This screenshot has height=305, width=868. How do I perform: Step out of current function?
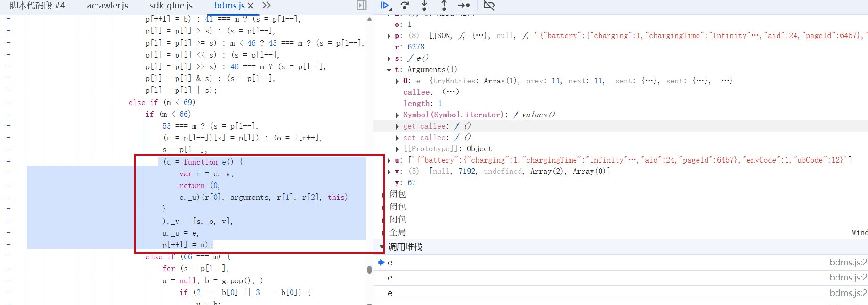point(444,6)
